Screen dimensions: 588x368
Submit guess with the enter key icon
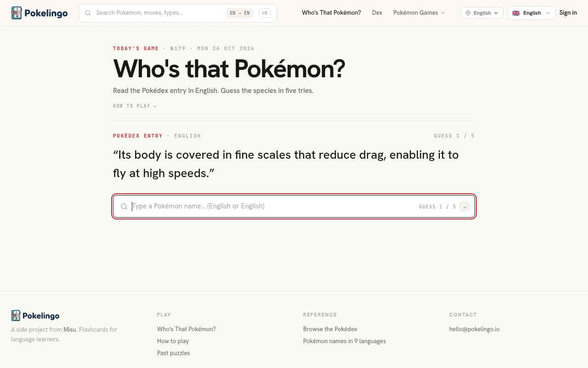point(464,207)
